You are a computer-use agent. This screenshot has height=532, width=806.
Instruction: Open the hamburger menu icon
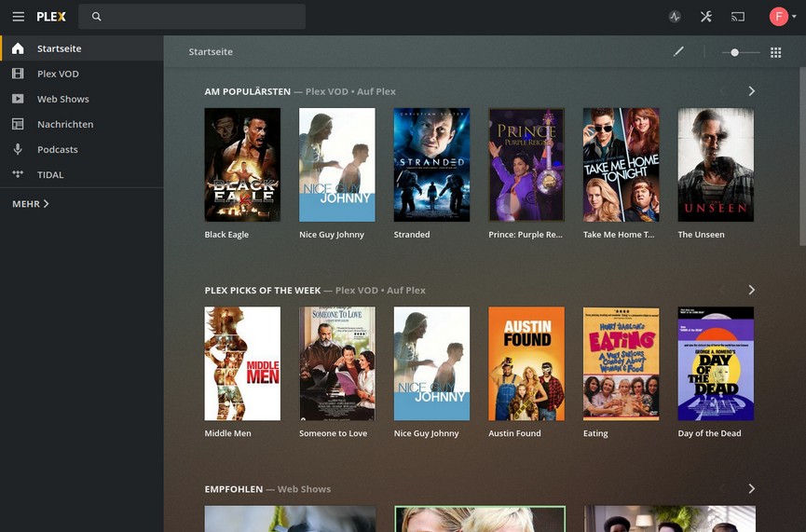[19, 17]
